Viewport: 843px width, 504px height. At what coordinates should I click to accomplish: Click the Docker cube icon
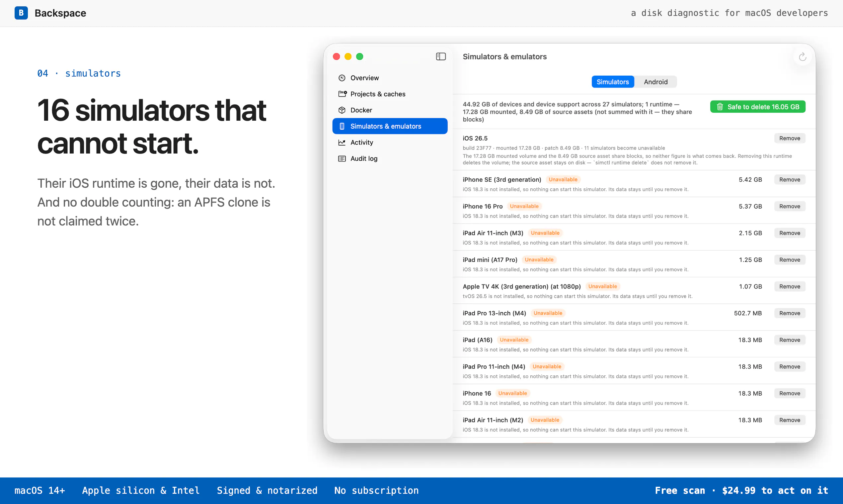(342, 110)
